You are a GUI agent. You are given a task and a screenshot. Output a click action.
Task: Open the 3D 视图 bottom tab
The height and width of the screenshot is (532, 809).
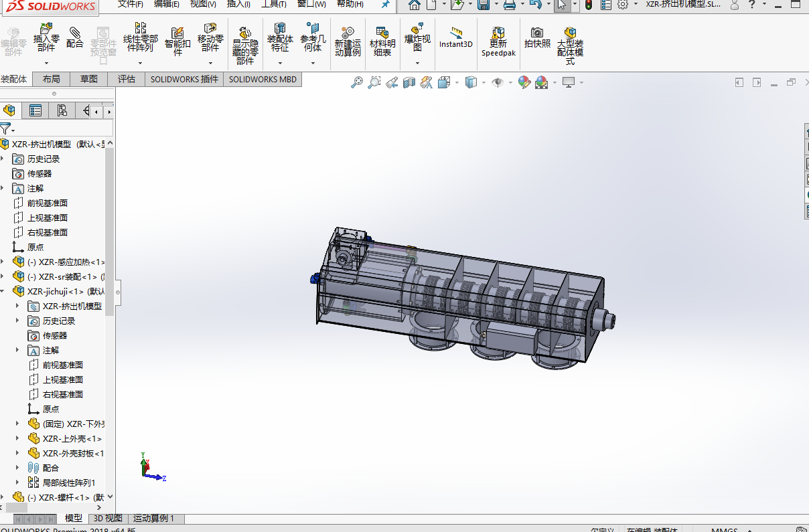tap(108, 519)
